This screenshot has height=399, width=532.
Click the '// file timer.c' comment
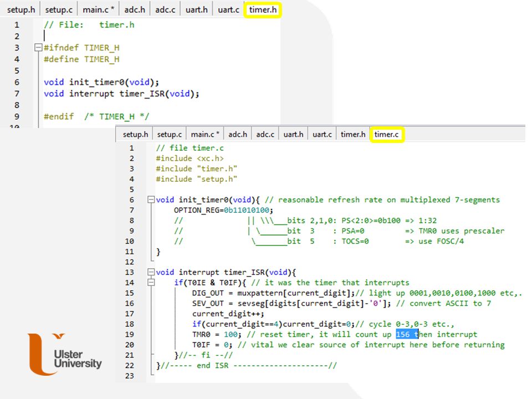190,148
